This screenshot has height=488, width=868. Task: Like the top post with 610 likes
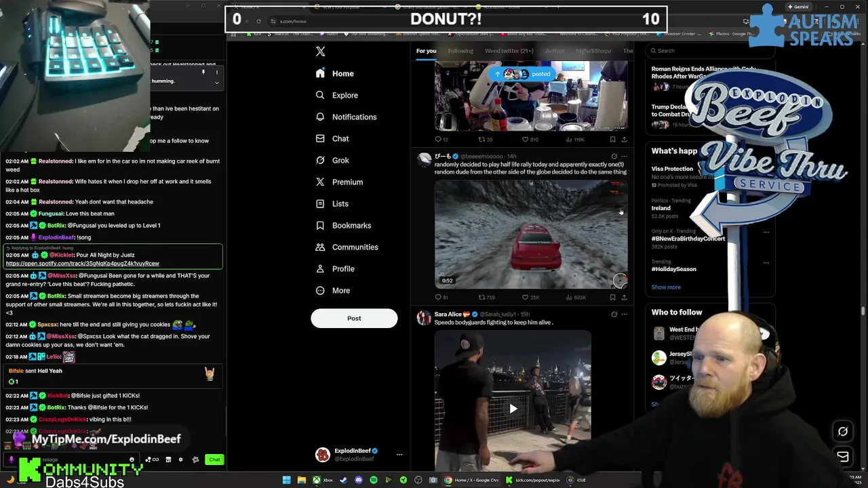pos(530,140)
